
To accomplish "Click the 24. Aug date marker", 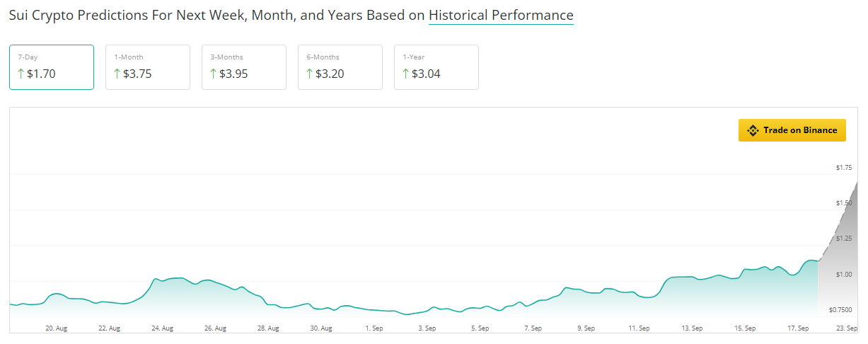I will click(x=162, y=328).
